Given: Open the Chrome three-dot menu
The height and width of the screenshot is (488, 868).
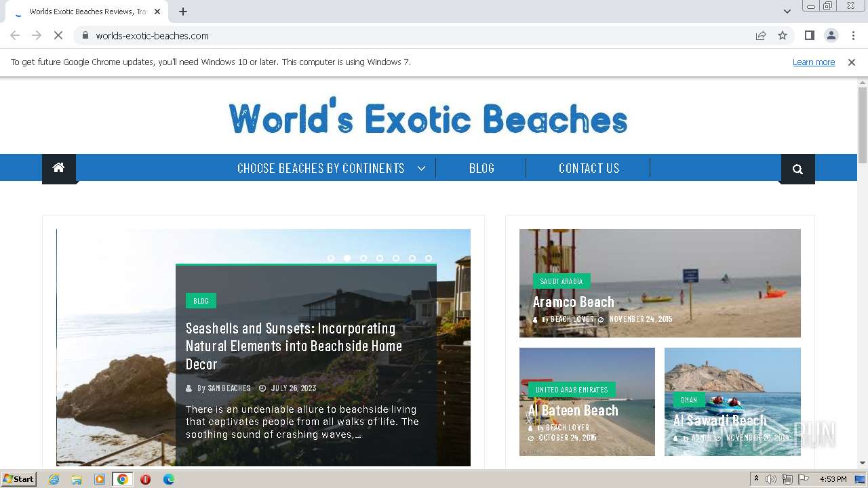Looking at the screenshot, I should pyautogui.click(x=853, y=35).
